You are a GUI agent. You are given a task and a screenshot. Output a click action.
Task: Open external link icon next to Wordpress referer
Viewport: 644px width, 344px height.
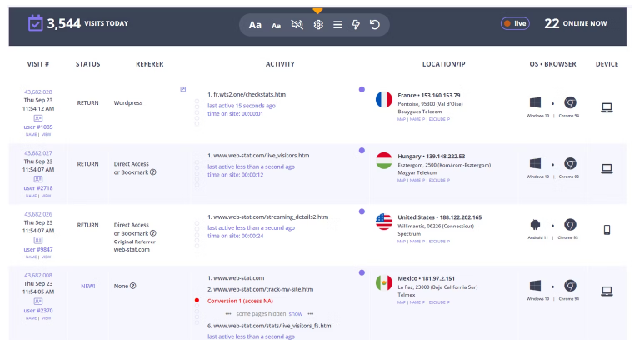[183, 89]
